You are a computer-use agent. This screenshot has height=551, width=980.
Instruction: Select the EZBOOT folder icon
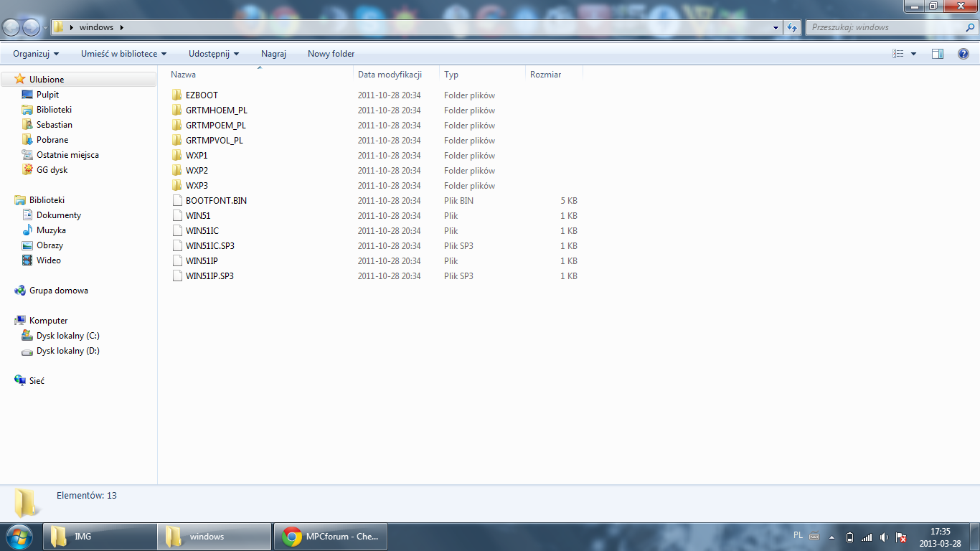(177, 95)
